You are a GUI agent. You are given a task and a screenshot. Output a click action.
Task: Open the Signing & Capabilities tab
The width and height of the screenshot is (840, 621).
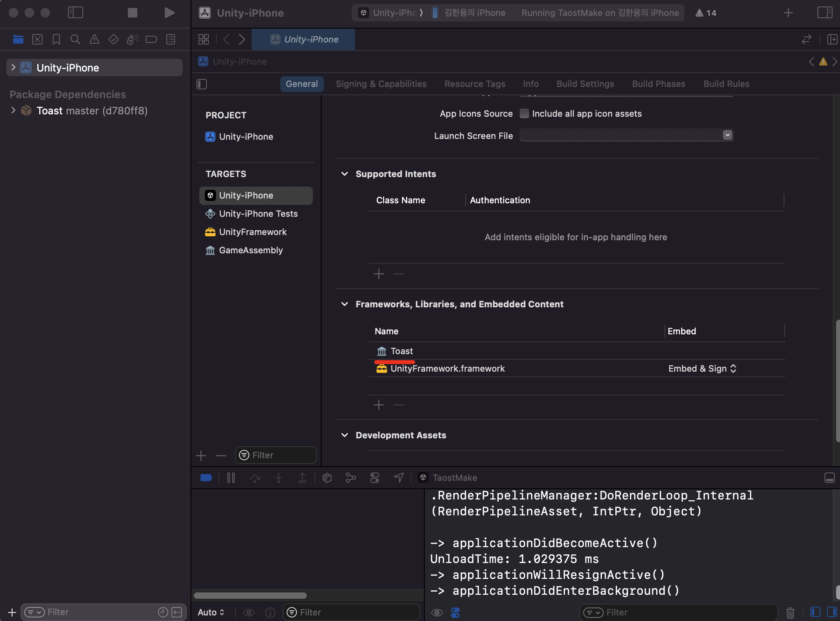click(381, 84)
